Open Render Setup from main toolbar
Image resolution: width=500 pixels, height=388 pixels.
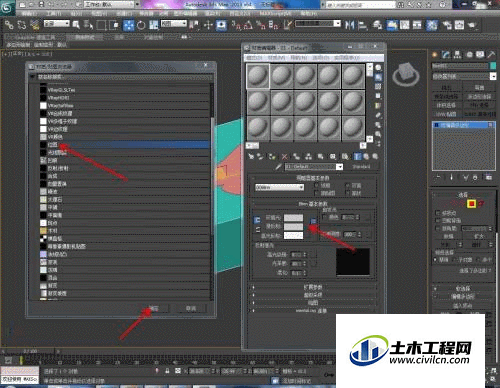click(446, 25)
